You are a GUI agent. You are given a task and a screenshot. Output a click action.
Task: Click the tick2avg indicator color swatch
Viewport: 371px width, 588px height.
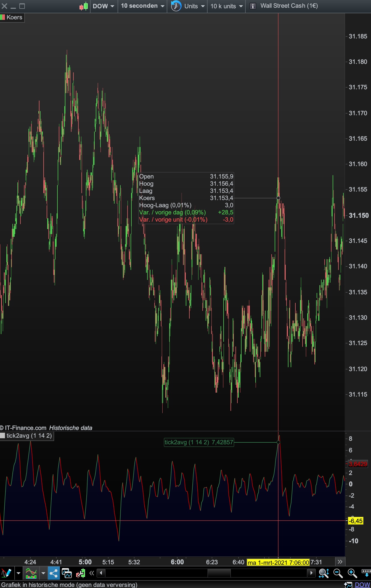(3, 436)
